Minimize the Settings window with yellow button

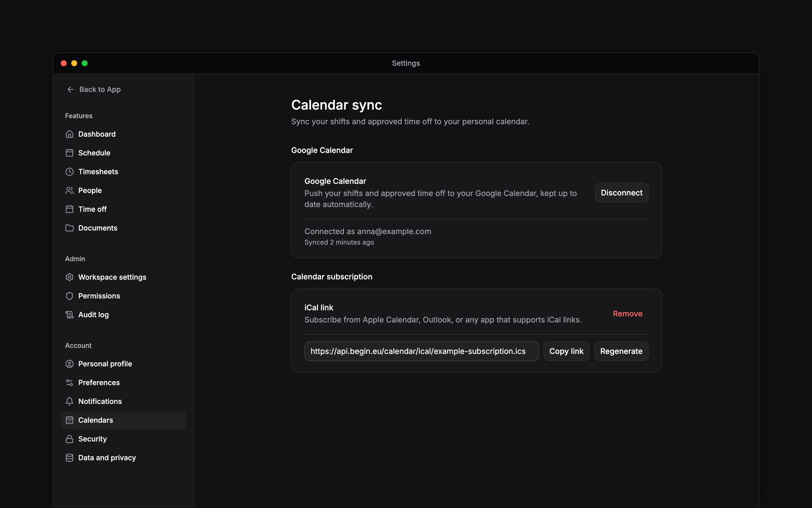(x=74, y=63)
